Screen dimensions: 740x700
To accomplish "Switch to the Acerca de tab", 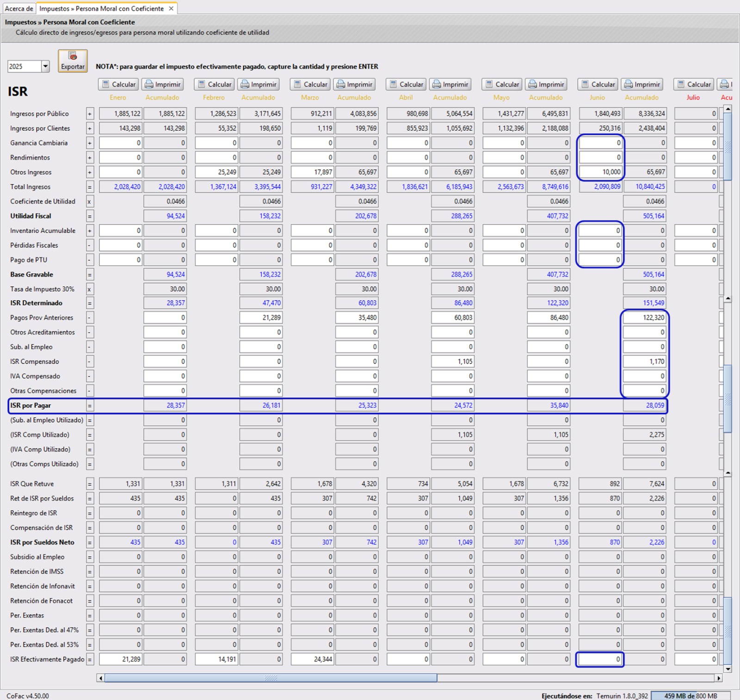I will coord(18,8).
